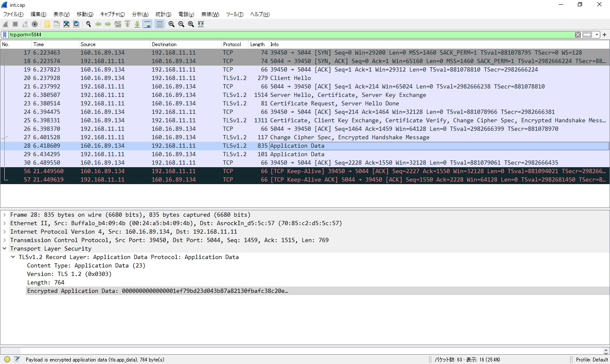610x364 pixels.
Task: Click the find packet magnifier icon
Action: [x=89, y=24]
